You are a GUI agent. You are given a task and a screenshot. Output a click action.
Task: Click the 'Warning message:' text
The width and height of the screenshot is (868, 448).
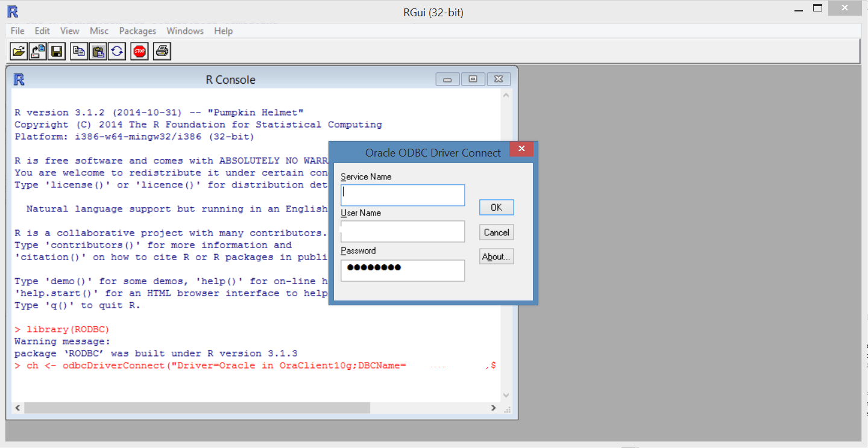point(63,341)
